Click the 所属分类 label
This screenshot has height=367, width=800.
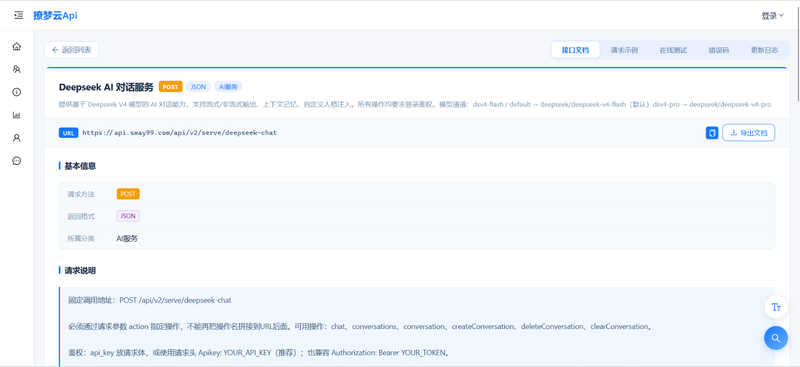point(81,238)
